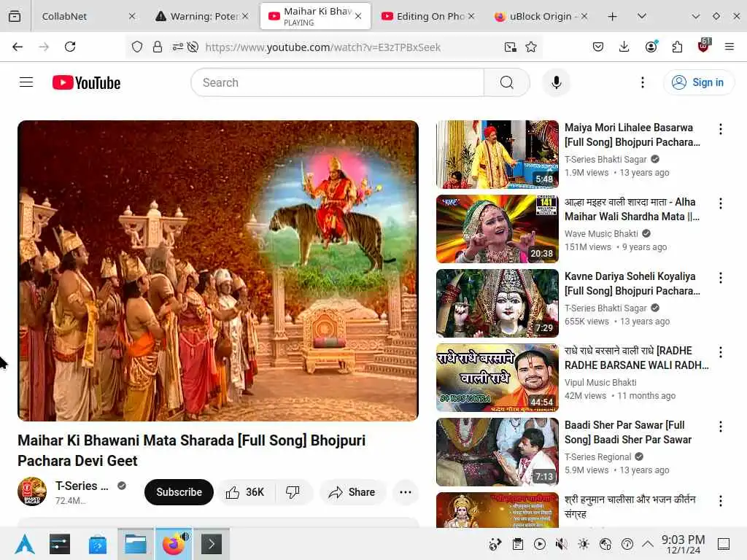Go to YouTube home via logo
Screen dimensions: 747x560
[86, 82]
